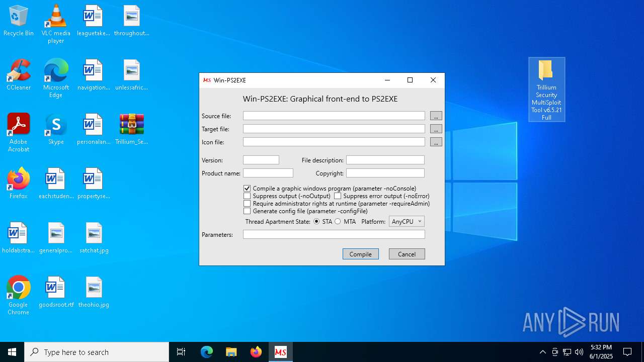
Task: Open Microsoft Edge desktop shortcut
Action: (56, 78)
